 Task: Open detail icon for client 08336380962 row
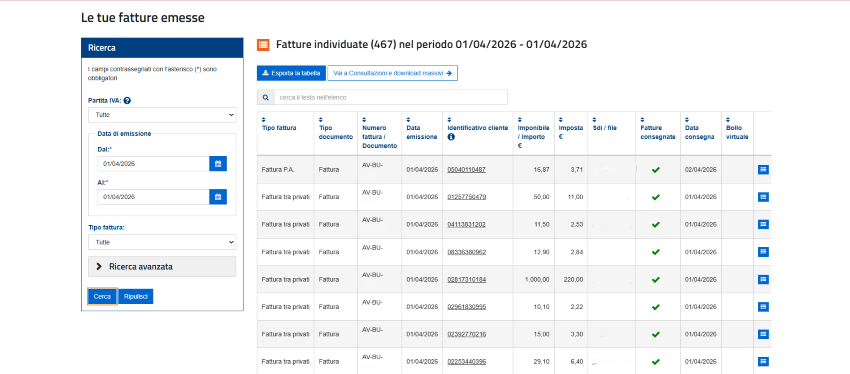[x=763, y=252]
